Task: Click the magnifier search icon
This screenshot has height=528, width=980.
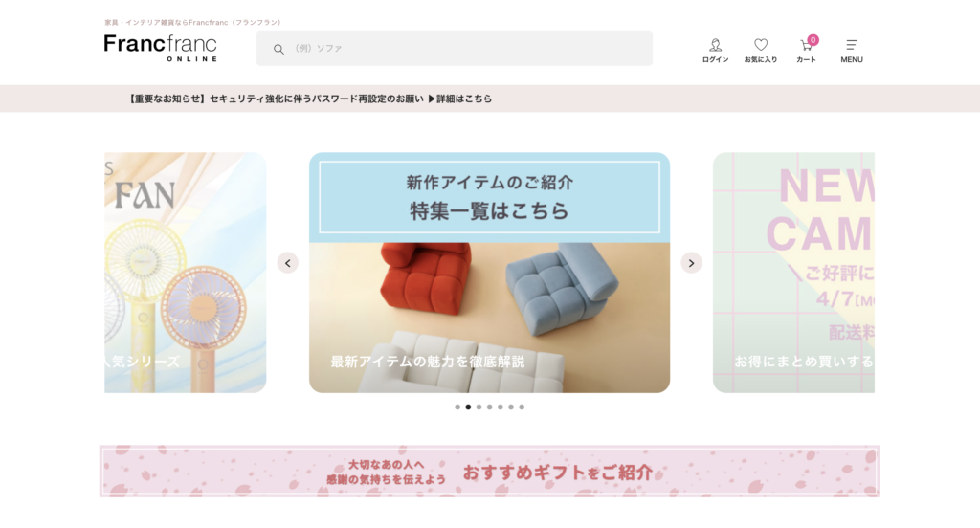Action: (x=278, y=49)
